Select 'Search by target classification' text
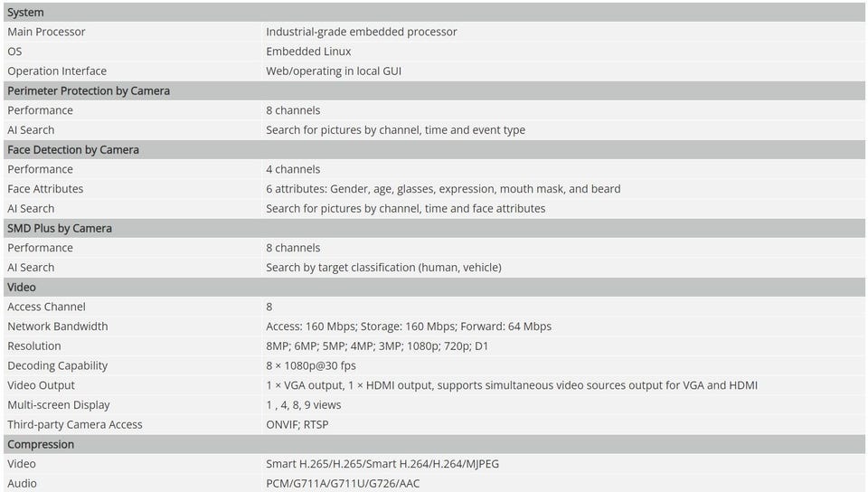Image resolution: width=868 pixels, height=492 pixels. pyautogui.click(x=341, y=268)
